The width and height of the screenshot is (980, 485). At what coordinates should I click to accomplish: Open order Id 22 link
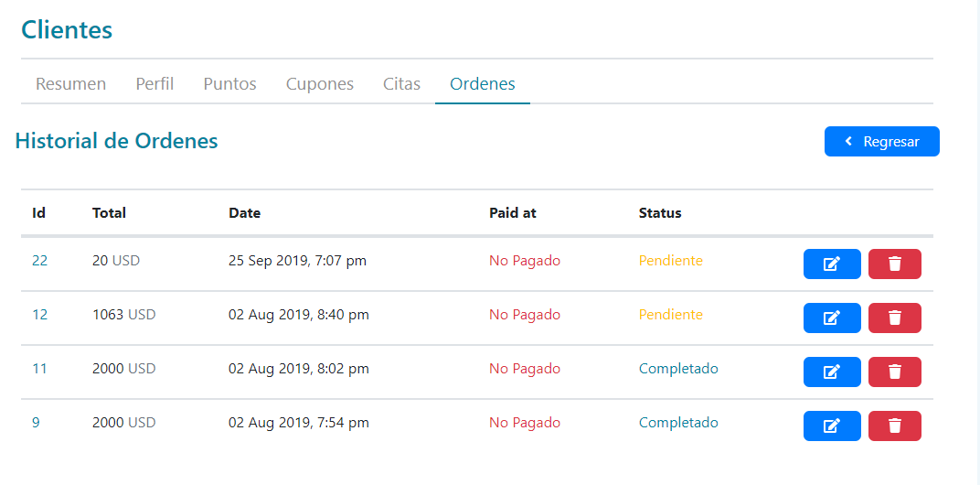tap(39, 261)
